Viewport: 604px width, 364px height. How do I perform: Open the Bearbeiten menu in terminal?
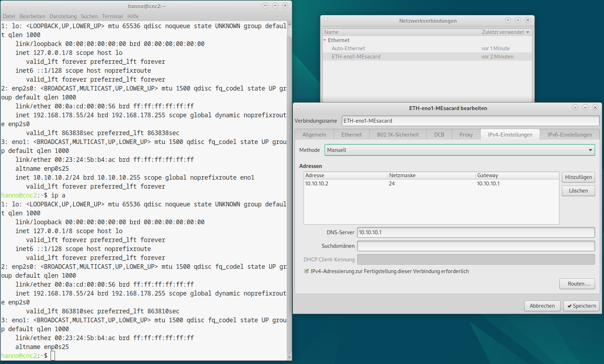click(32, 16)
